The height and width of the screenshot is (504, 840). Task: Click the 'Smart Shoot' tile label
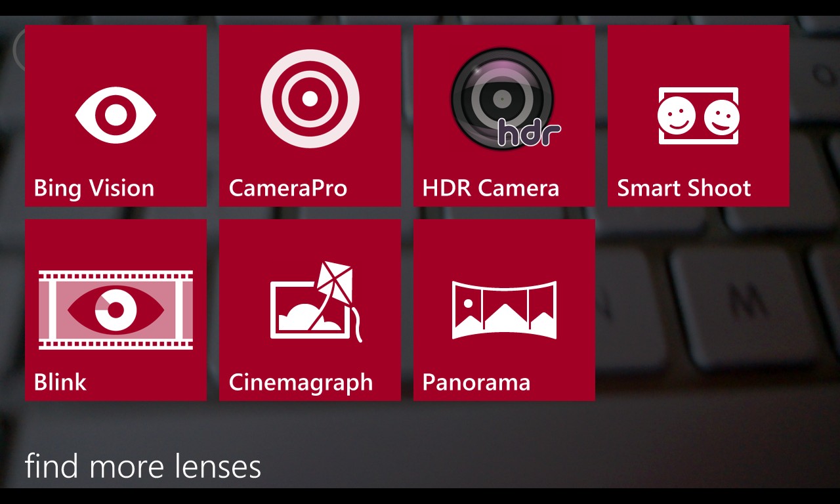pos(684,188)
